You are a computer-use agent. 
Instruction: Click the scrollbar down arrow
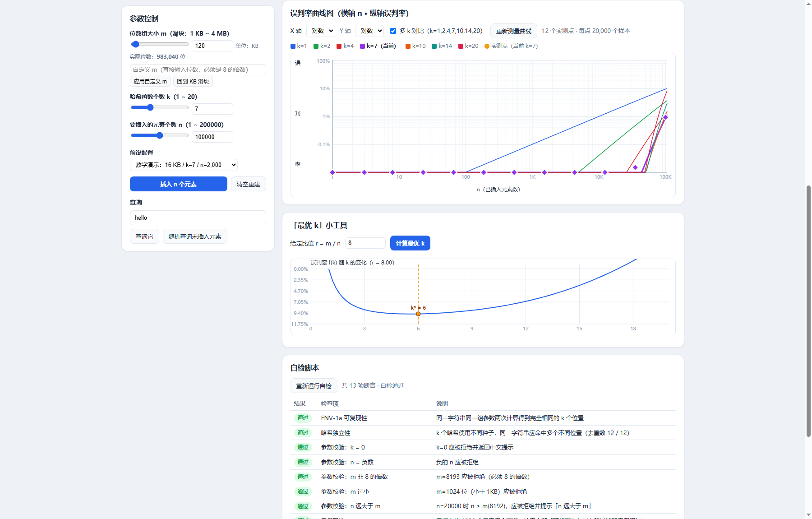click(808, 515)
